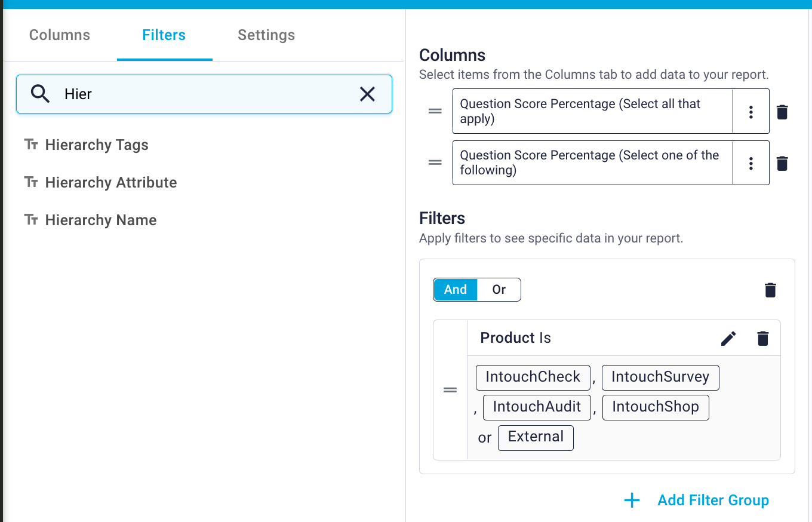Screen dimensions: 812x522
Task: Select Hierarchy Name filter option
Action: tap(101, 220)
